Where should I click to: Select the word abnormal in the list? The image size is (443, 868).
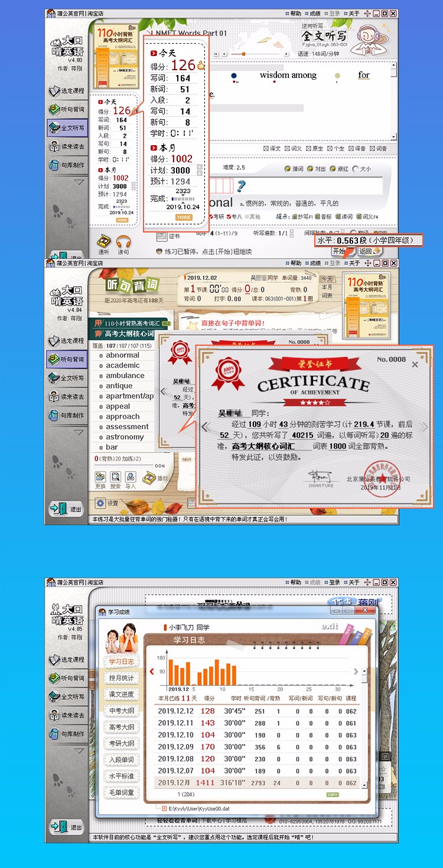coord(123,355)
